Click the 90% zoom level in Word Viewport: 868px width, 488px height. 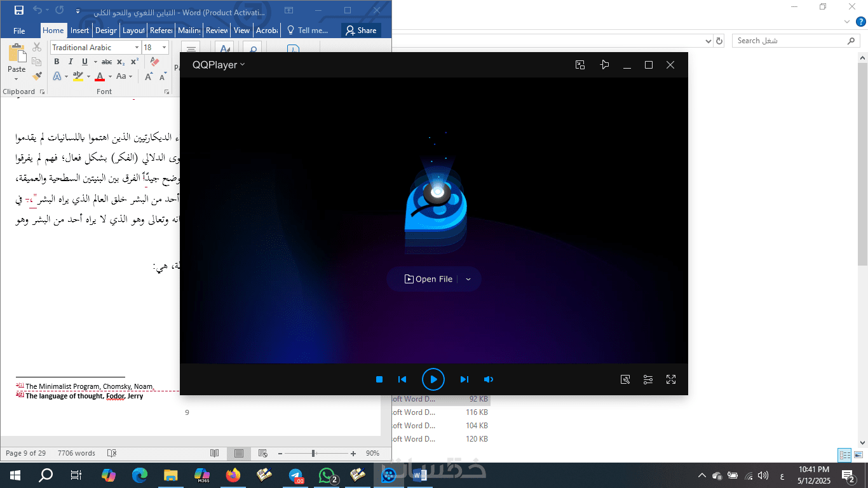[373, 453]
